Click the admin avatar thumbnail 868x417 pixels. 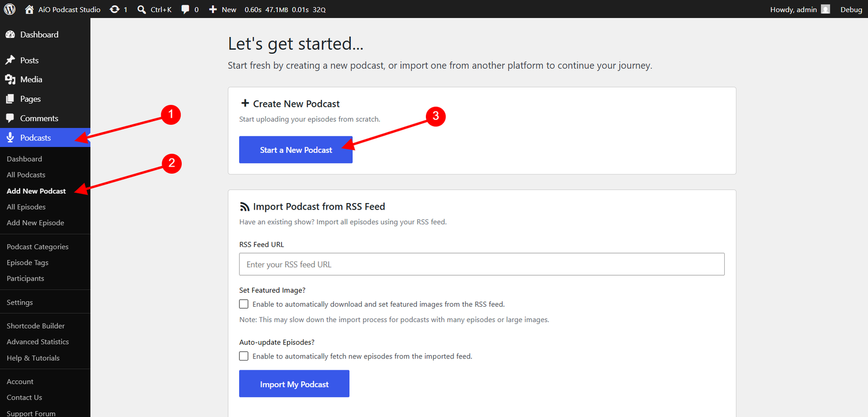tap(826, 9)
